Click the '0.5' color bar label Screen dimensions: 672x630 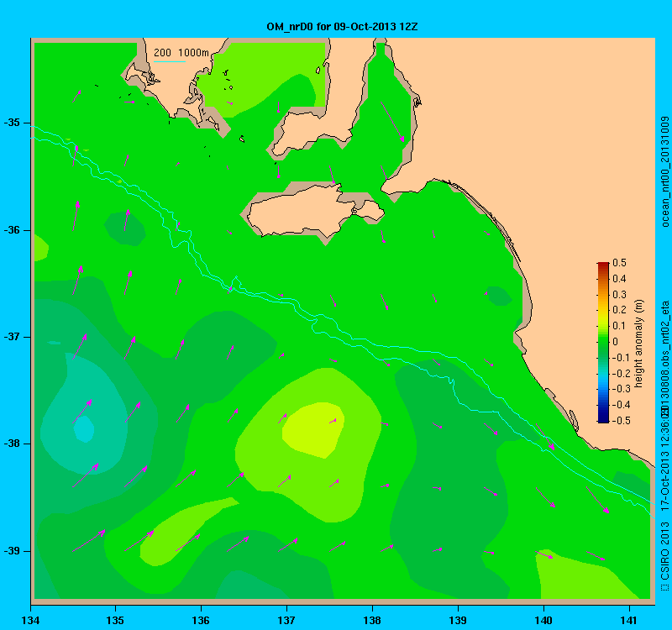point(619,263)
